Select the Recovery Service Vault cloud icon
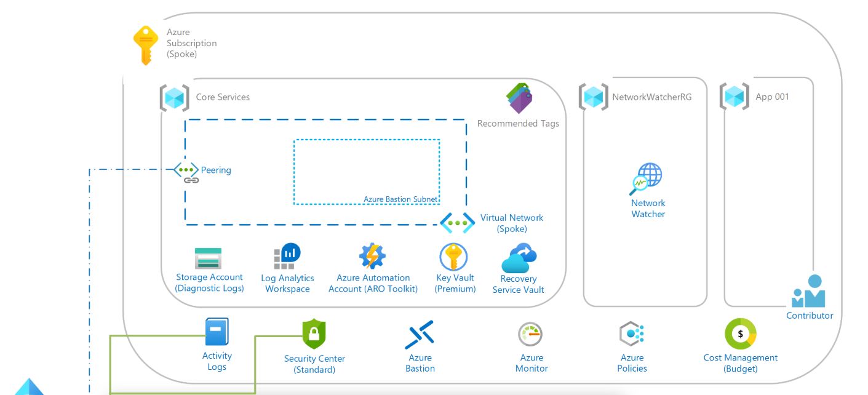 [x=519, y=258]
